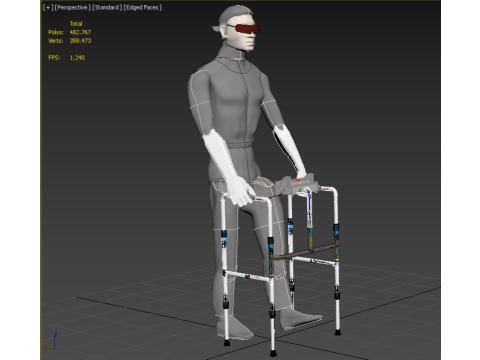480x360 pixels.
Task: Open the Standard shading menu label
Action: [x=107, y=7]
